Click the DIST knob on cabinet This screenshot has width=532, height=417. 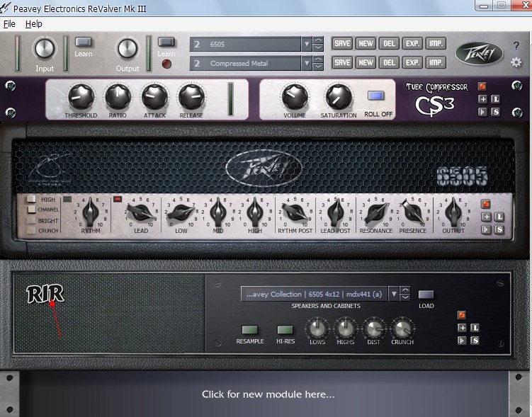pyautogui.click(x=373, y=329)
